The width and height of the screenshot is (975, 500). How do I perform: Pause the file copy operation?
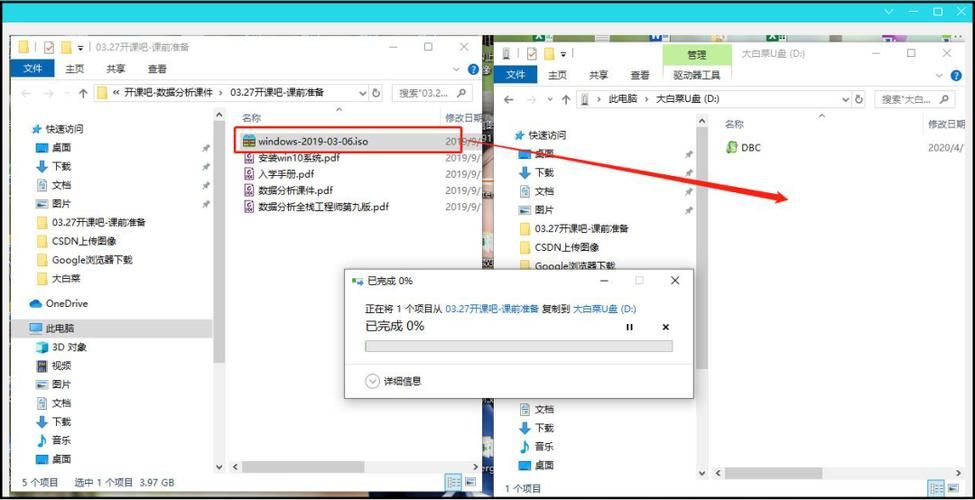[x=629, y=327]
